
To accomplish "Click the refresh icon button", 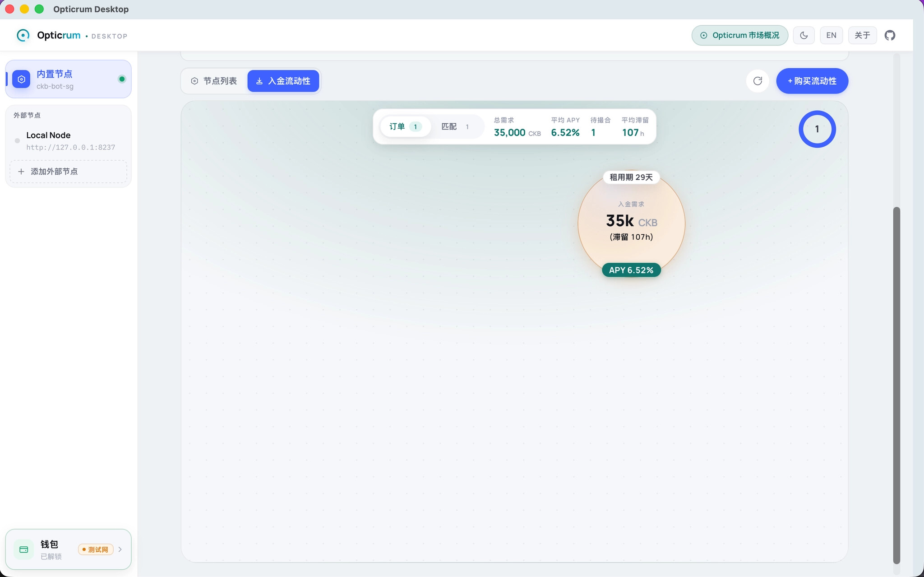I will (x=758, y=81).
